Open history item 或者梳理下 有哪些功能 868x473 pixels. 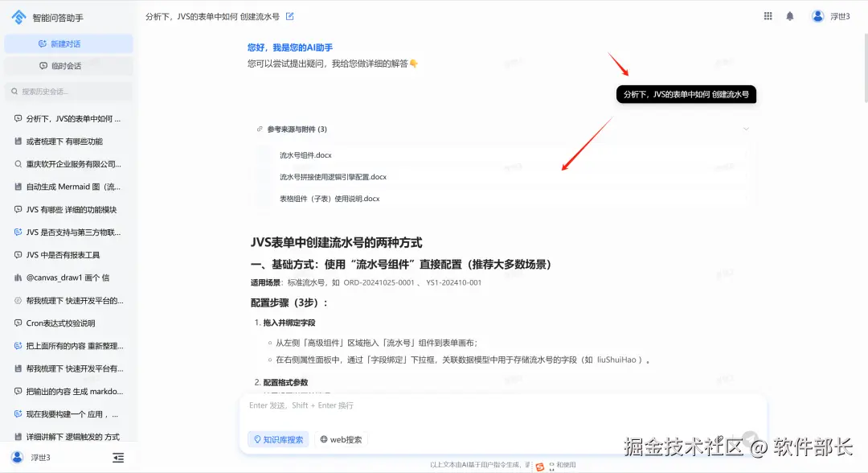pos(64,142)
